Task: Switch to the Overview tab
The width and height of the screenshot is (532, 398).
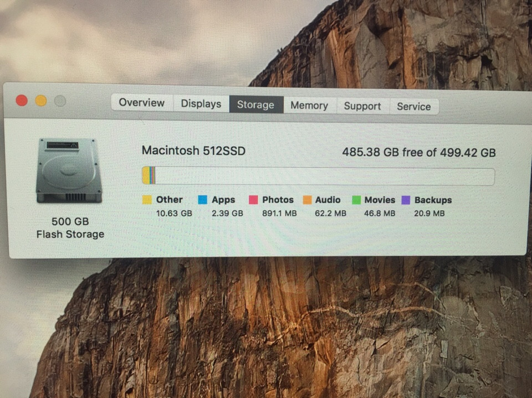Action: click(x=142, y=103)
